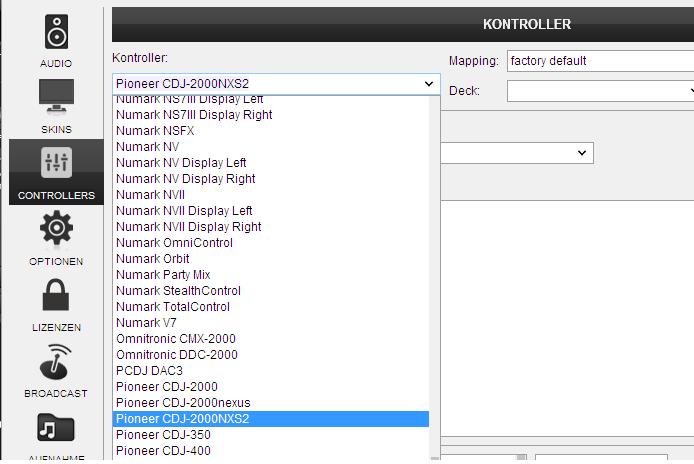Image resolution: width=694 pixels, height=464 pixels.
Task: Click the controller list vertical scrollbar
Action: point(434,277)
